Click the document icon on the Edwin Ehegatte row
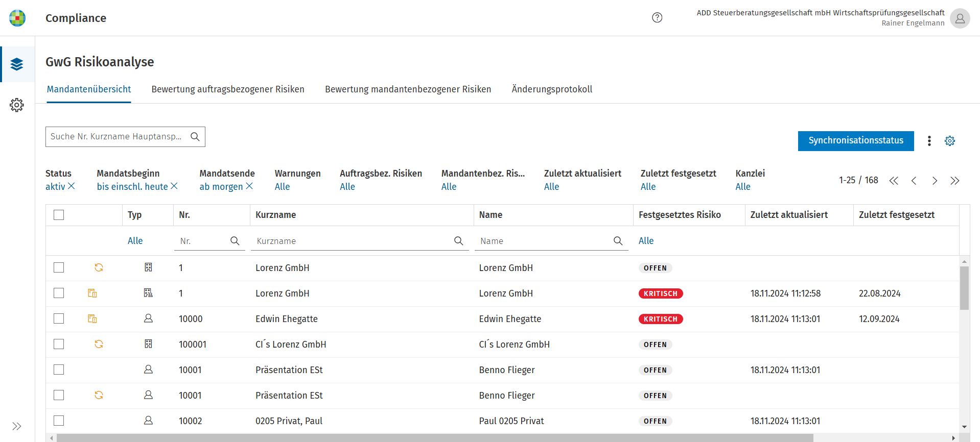This screenshot has width=980, height=442. [x=92, y=318]
